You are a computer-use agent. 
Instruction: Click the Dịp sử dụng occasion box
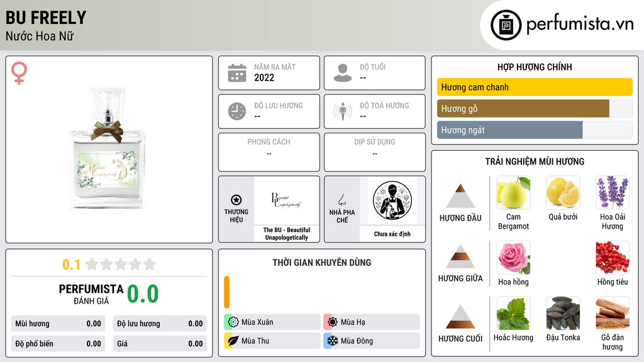(375, 152)
